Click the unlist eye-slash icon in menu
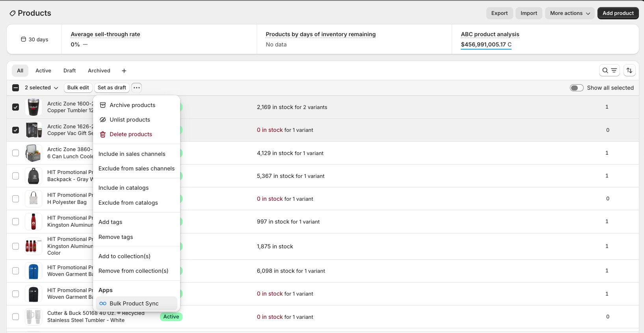 (103, 120)
